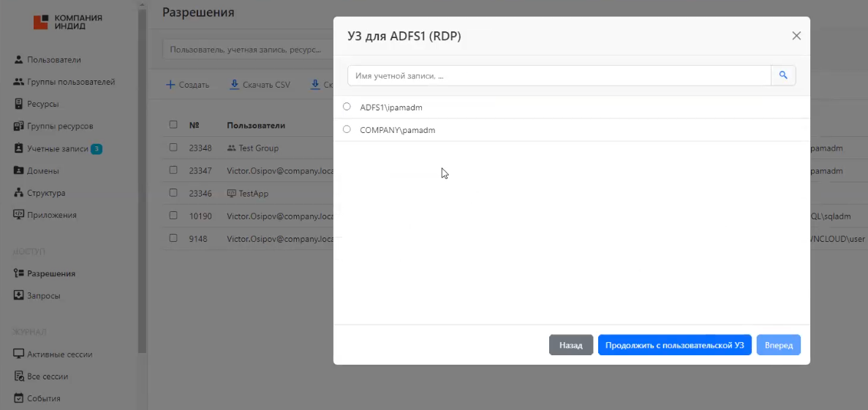Select the COMPANY\pamadm account radio button
The height and width of the screenshot is (410, 868).
(x=347, y=129)
